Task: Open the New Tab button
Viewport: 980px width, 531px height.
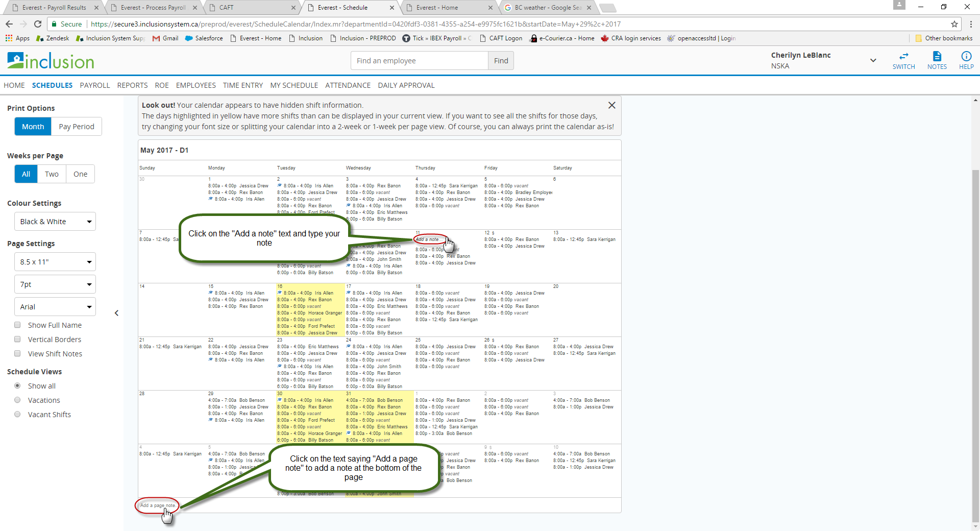Action: [x=607, y=8]
